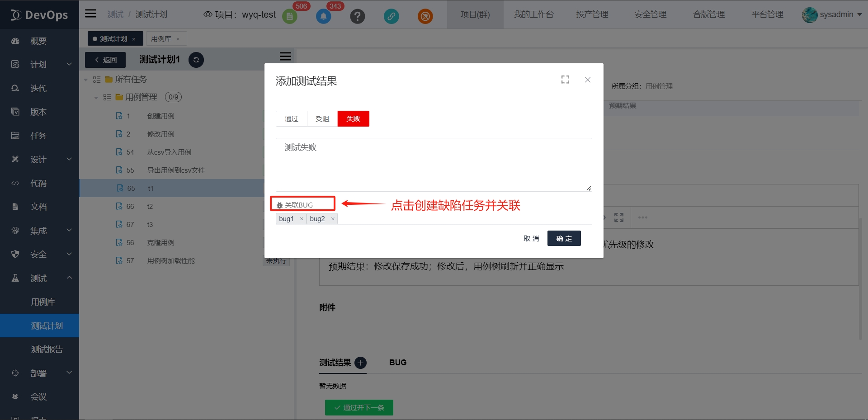Click the teal link icon in header

pyautogui.click(x=391, y=17)
